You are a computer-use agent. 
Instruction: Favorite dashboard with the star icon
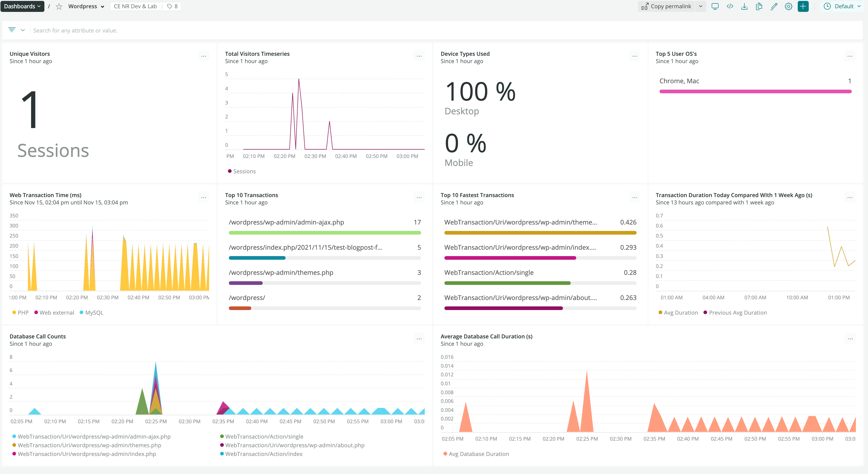tap(59, 6)
